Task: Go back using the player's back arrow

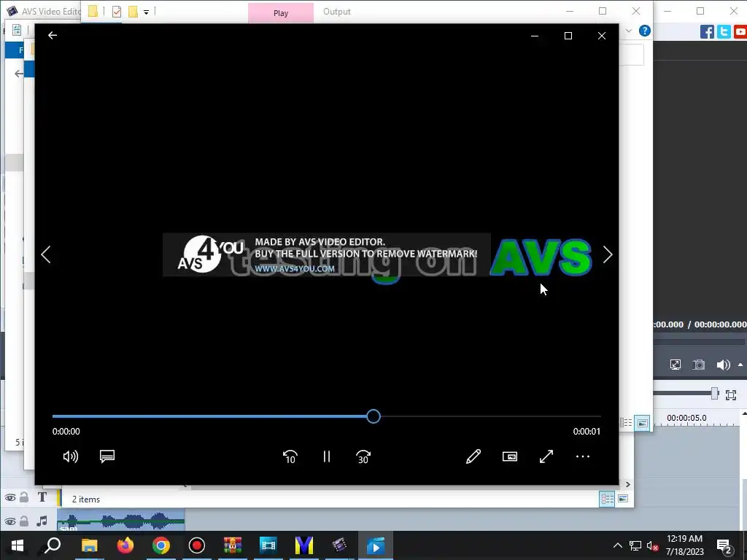Action: pos(53,36)
